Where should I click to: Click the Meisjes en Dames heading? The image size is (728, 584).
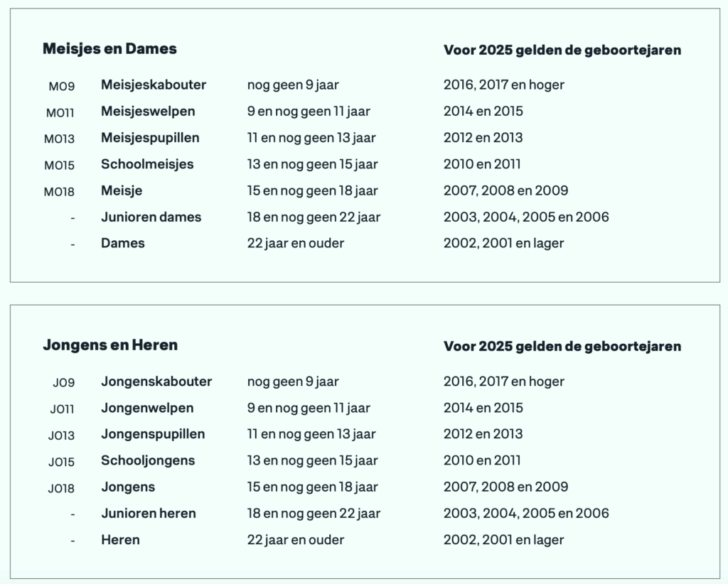[109, 49]
